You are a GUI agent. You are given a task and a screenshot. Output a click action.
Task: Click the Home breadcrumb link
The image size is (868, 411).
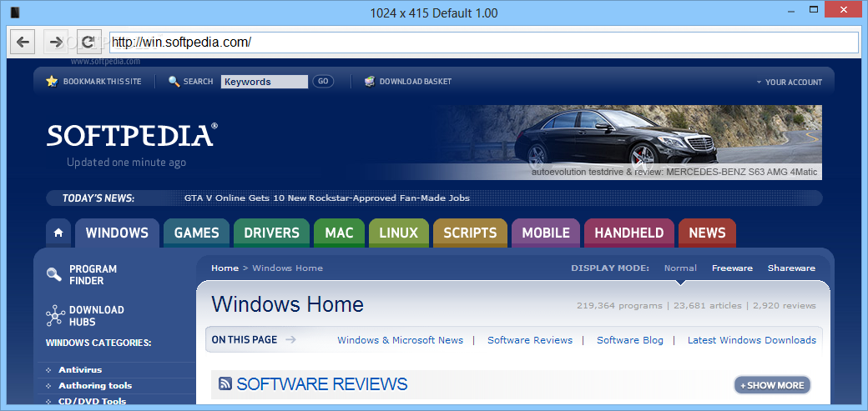pos(225,268)
